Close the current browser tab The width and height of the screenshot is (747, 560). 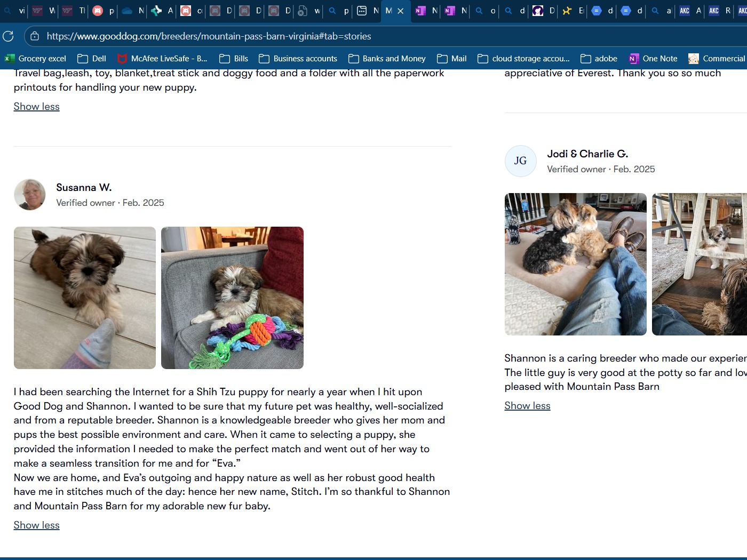click(x=401, y=11)
